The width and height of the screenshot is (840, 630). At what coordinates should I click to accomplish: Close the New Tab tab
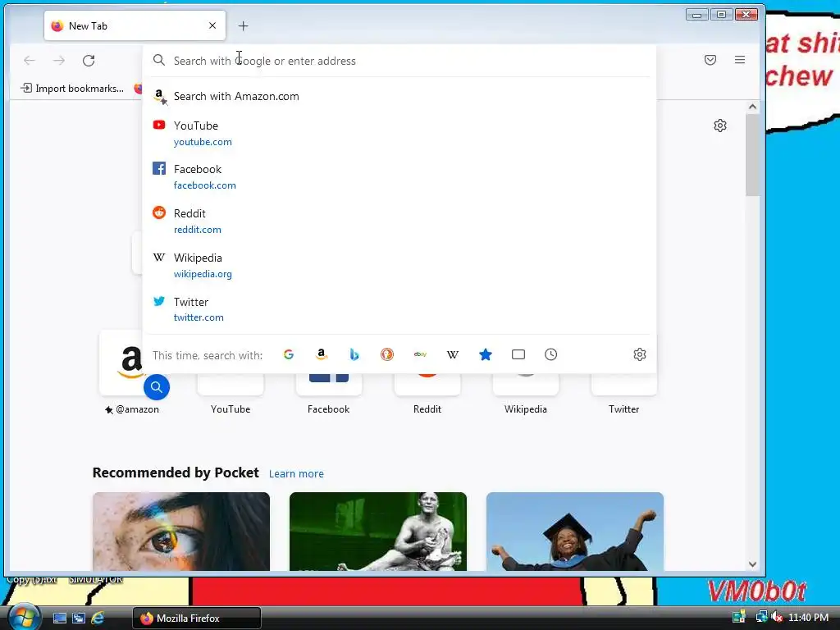coord(212,25)
